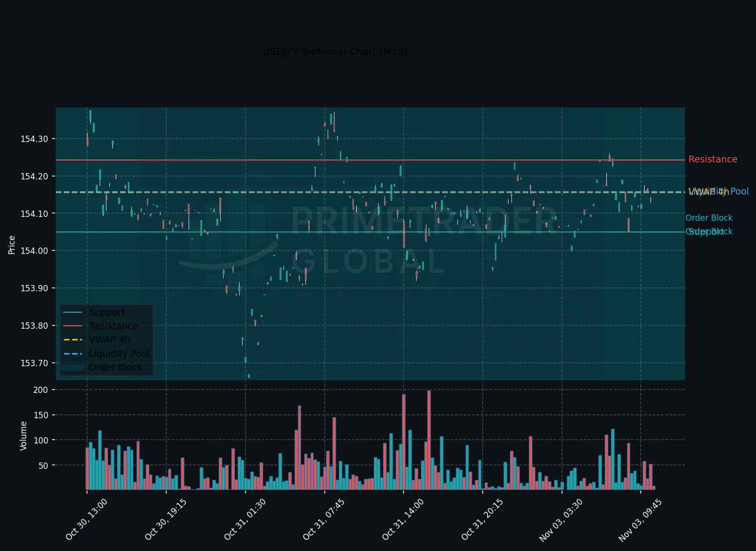Select the "Oct 30, 19:15" time label
Image resolution: width=756 pixels, height=551 pixels.
165,519
